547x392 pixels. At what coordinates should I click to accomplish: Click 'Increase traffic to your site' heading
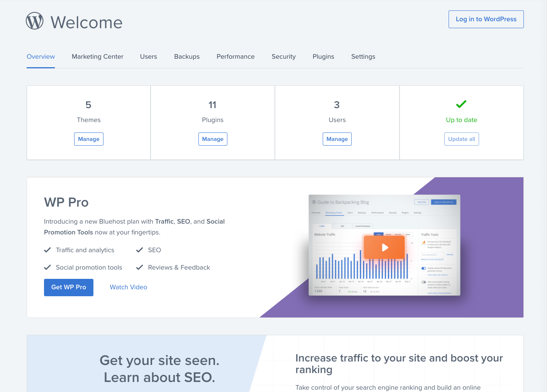pyautogui.click(x=399, y=364)
